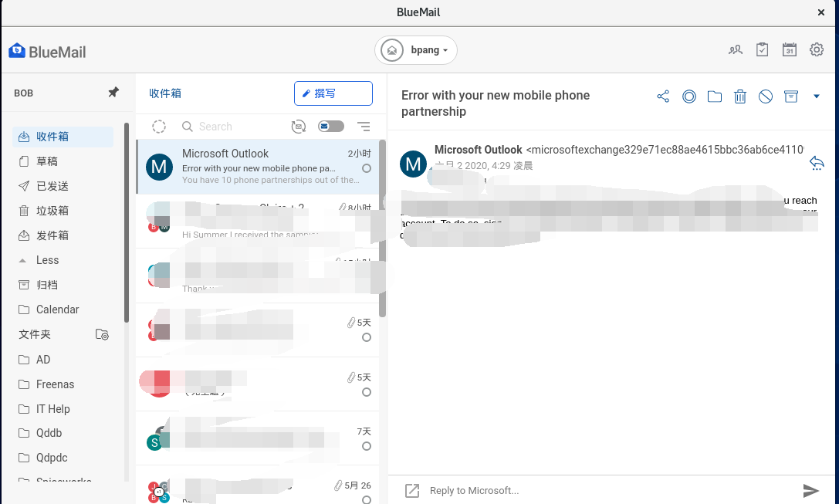839x504 pixels.
Task: Open the calendar icon in header
Action: pyautogui.click(x=790, y=49)
